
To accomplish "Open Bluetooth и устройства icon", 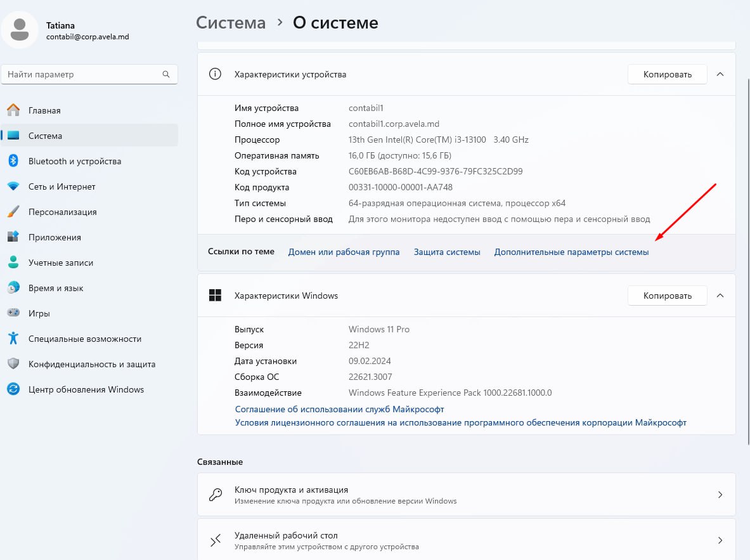I will click(x=13, y=161).
